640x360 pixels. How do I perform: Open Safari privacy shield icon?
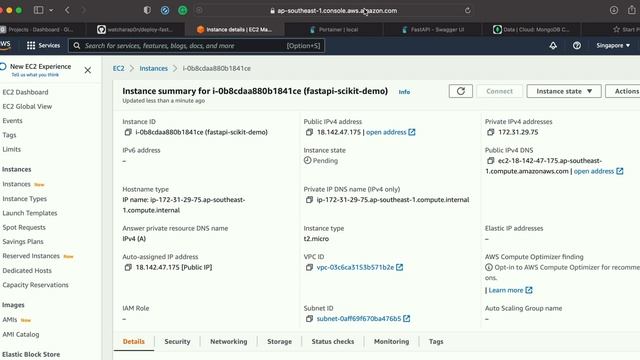click(x=147, y=10)
